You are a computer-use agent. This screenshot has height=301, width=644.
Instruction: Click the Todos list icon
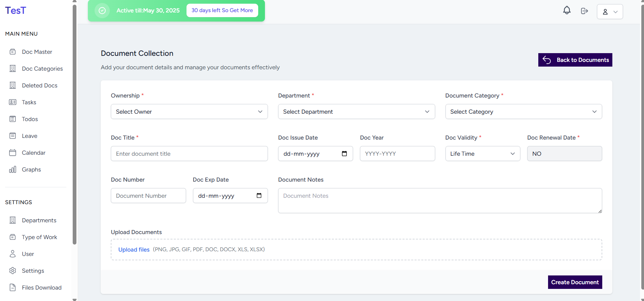pyautogui.click(x=12, y=119)
